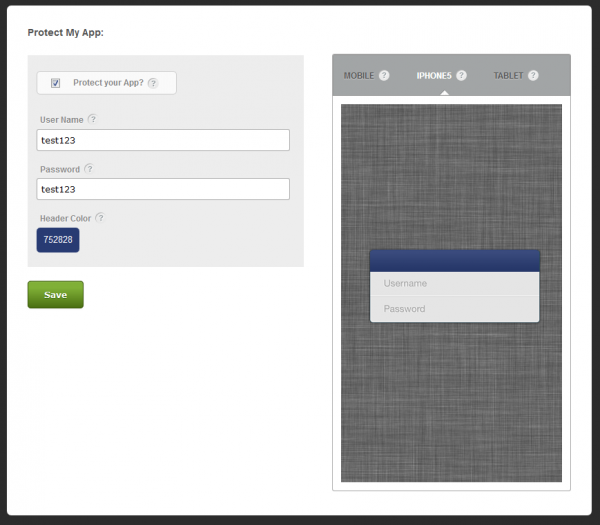The width and height of the screenshot is (600, 525).
Task: Click the Password field in phone preview
Action: [x=454, y=309]
